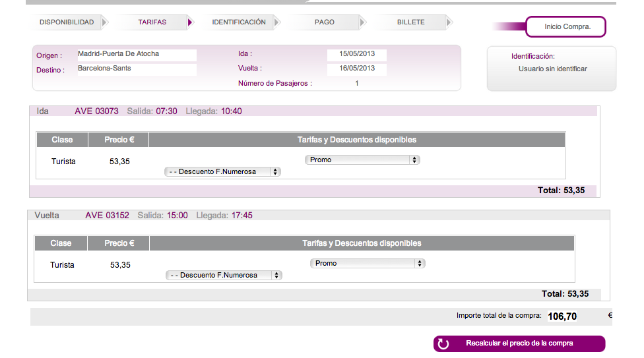The width and height of the screenshot is (644, 358).
Task: Expand the Ida Descuento F.Numerosa dropdown
Action: tap(222, 171)
